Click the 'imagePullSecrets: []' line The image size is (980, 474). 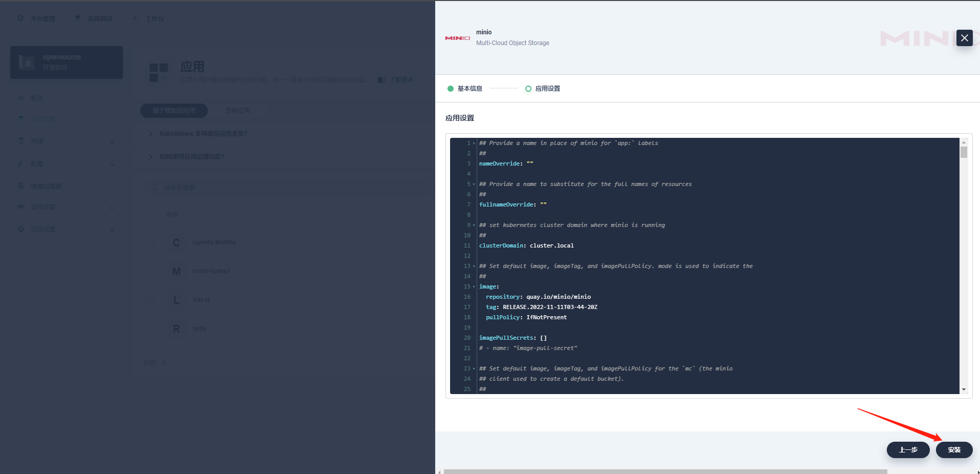coord(513,338)
